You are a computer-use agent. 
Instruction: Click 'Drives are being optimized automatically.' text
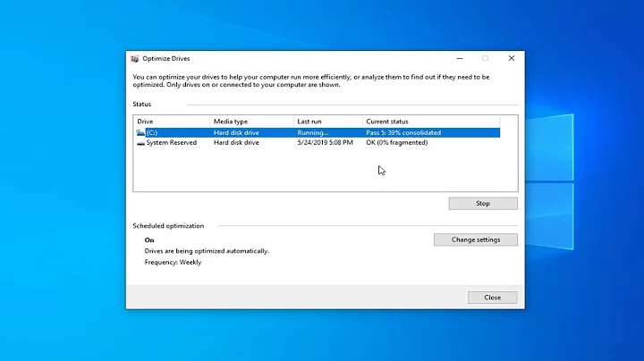tap(207, 251)
